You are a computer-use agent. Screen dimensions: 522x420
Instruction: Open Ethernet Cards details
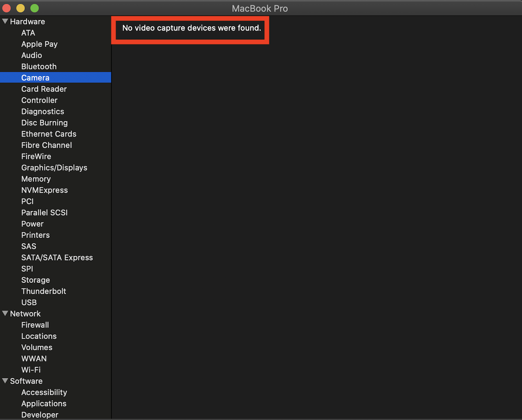click(49, 134)
